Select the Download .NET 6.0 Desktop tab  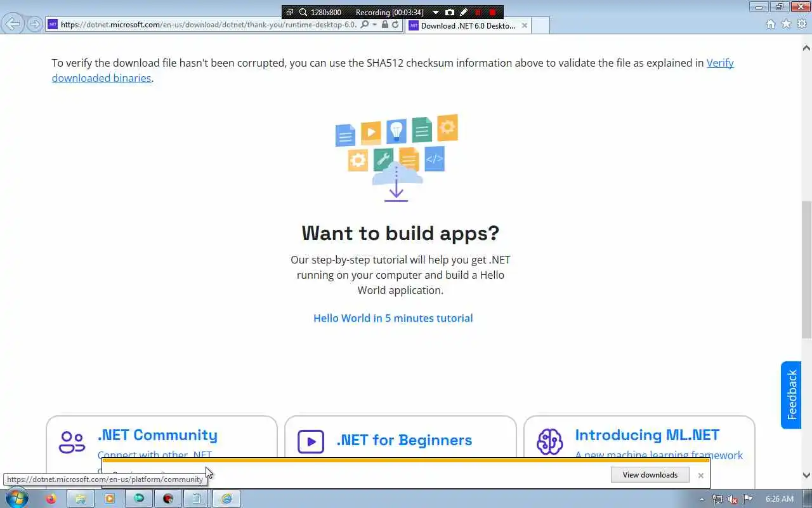point(468,25)
